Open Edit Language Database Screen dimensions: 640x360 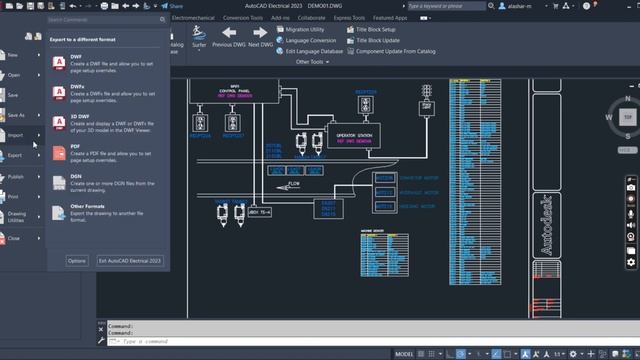click(310, 51)
